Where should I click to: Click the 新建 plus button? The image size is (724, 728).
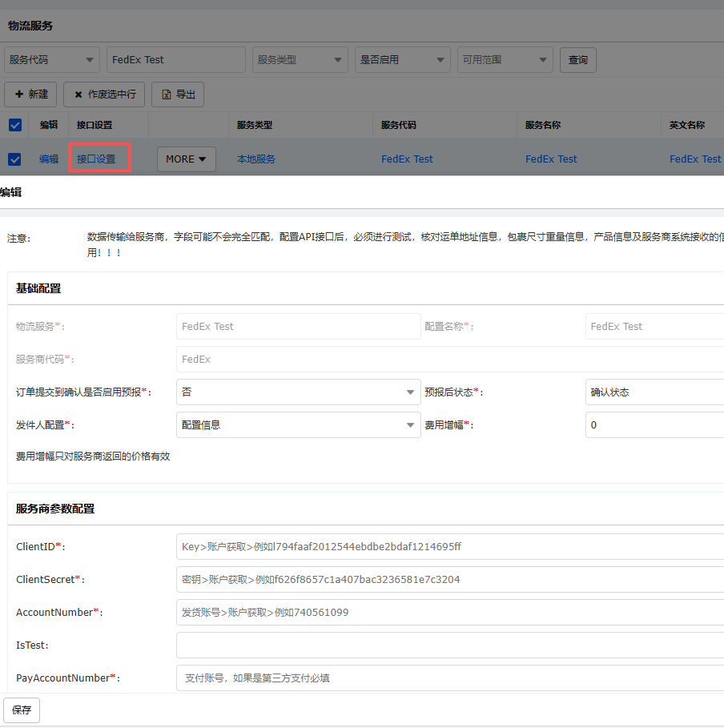30,95
